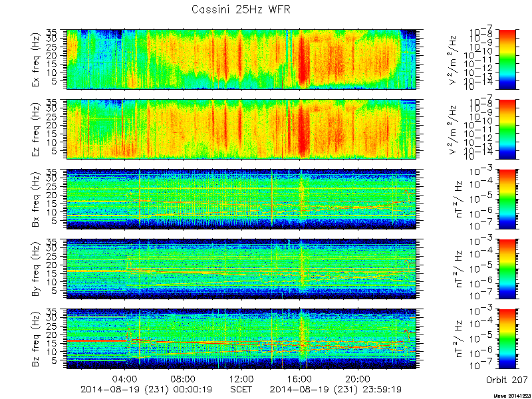Image resolution: width=532 pixels, height=399 pixels.
Task: Click the 10^-7 top tick of Ex colorbar
Action: click(481, 31)
